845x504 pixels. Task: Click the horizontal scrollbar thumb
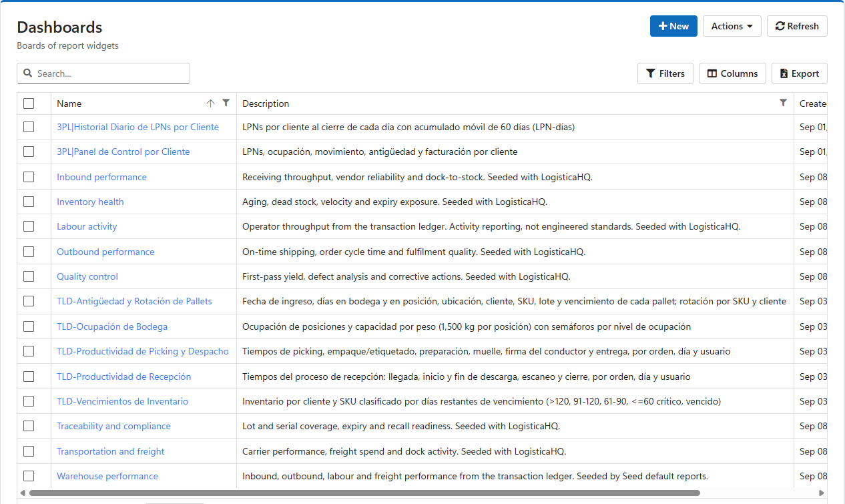pyautogui.click(x=364, y=493)
